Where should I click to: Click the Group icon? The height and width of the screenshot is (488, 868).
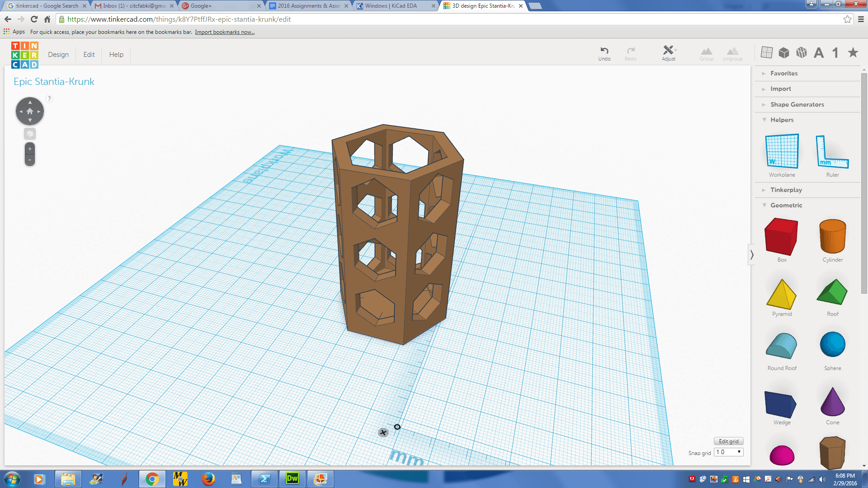706,53
